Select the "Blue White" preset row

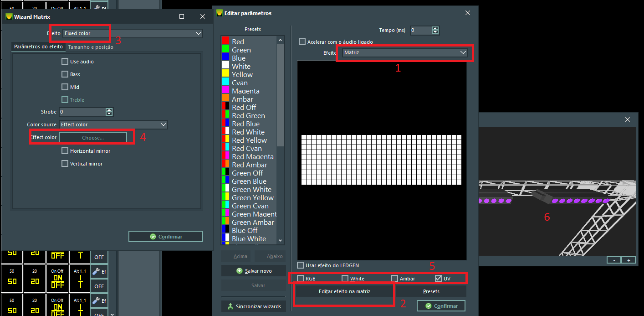249,238
